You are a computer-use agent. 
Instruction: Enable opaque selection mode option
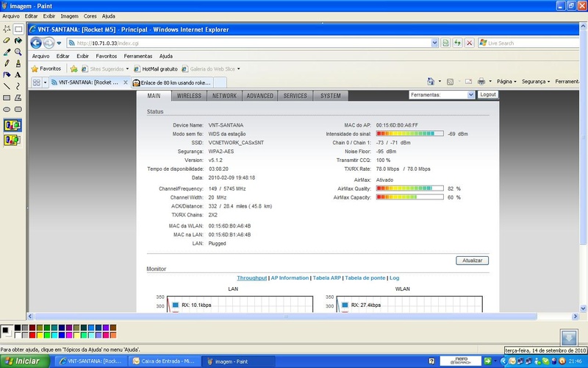point(12,125)
